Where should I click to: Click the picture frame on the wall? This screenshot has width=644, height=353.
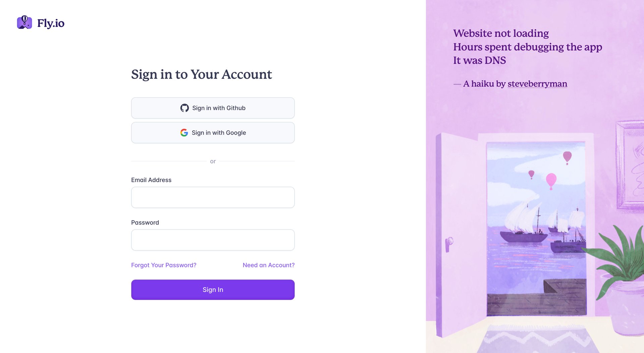[x=631, y=164]
